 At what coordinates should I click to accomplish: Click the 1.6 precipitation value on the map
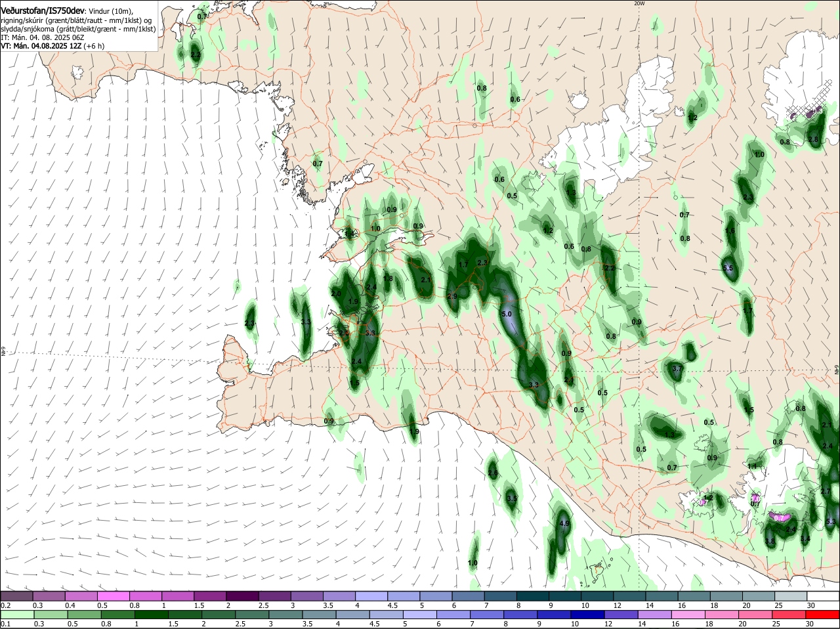tap(730, 231)
